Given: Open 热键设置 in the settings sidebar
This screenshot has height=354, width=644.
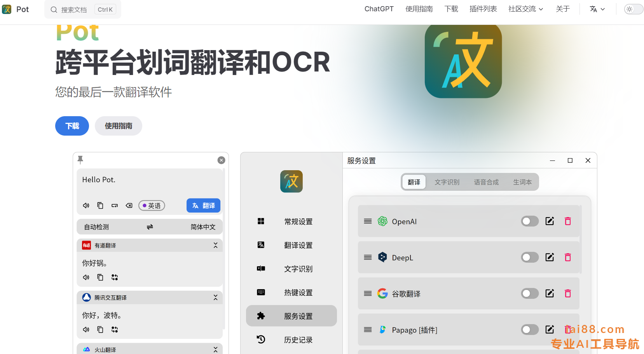Looking at the screenshot, I should [291, 293].
